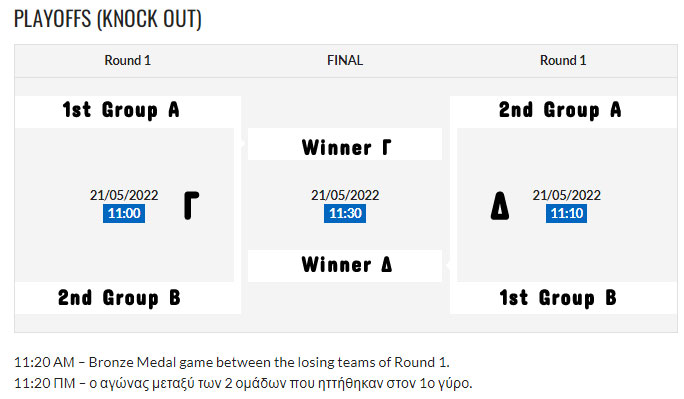Select the 11:00 time badge
Viewport: 684px width, 399px height.
124,213
